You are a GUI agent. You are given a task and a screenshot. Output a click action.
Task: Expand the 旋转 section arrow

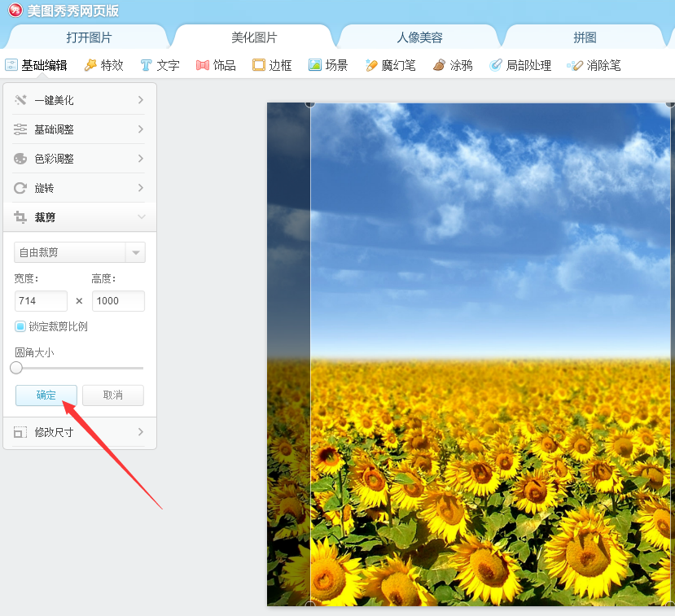pos(140,187)
